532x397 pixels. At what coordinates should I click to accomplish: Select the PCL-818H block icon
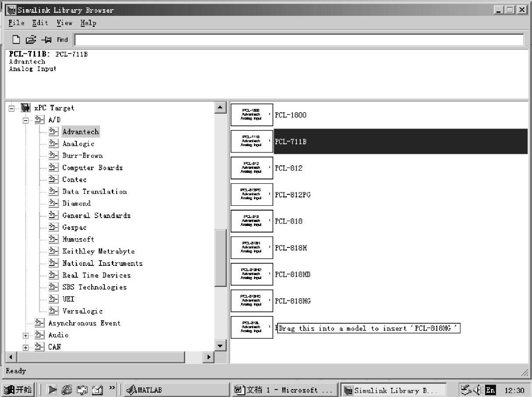(252, 248)
